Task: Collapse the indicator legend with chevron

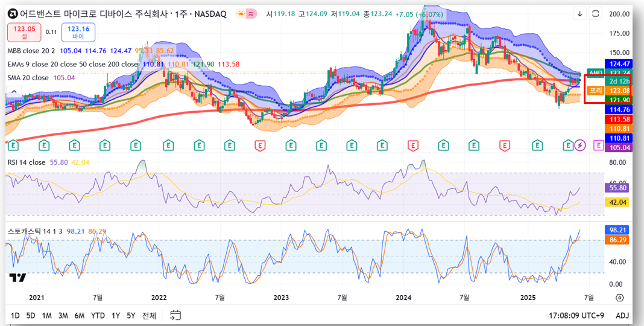Action: (14, 91)
